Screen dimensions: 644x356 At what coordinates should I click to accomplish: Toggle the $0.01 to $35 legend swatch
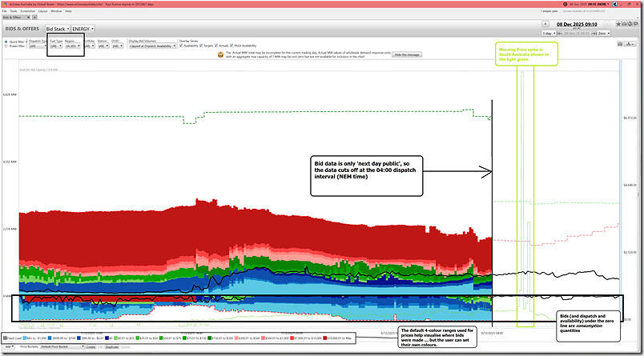coord(115,338)
